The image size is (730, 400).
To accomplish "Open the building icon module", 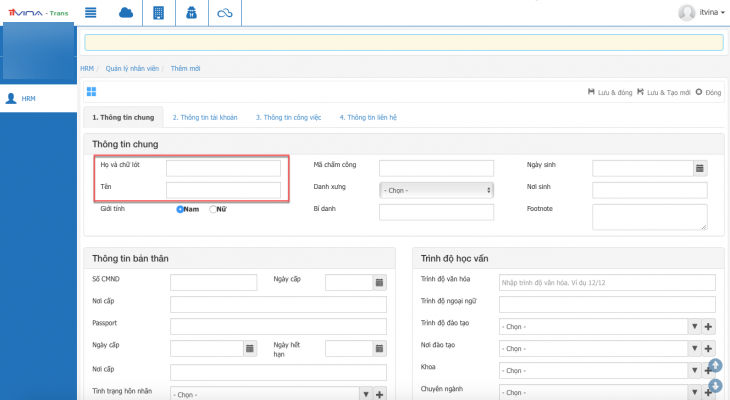I will (157, 13).
